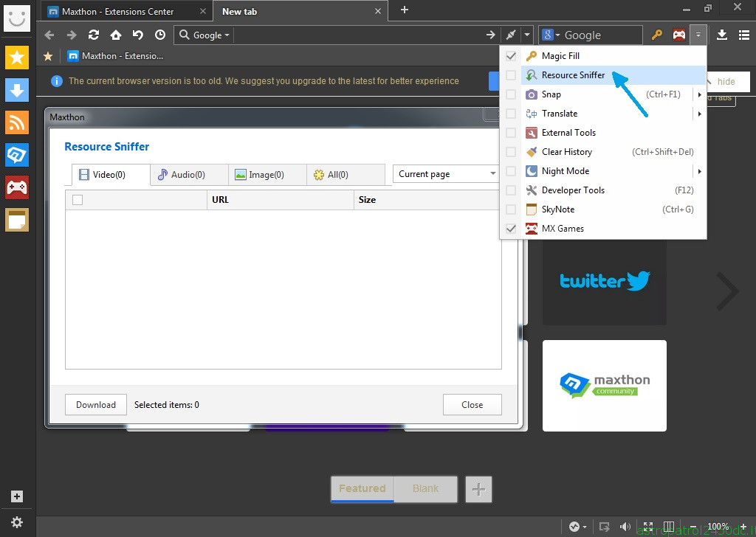Open the smiley avatar in the sidebar

[x=17, y=18]
